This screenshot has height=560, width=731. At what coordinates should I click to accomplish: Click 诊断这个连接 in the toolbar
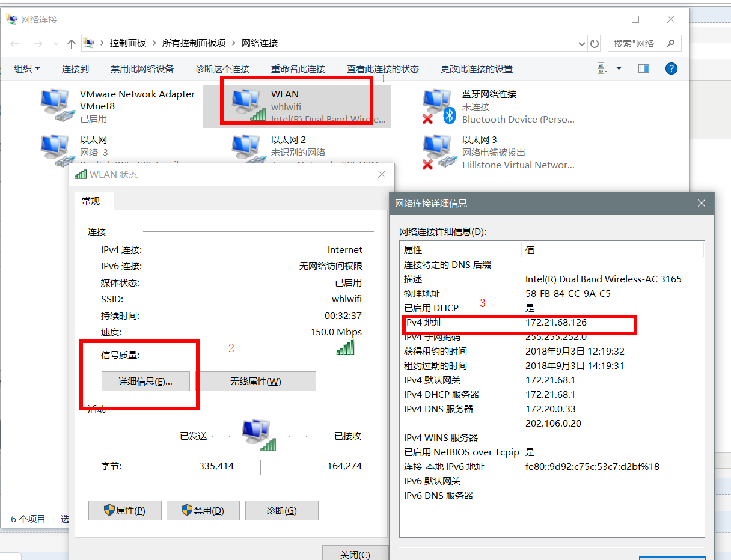[x=222, y=68]
